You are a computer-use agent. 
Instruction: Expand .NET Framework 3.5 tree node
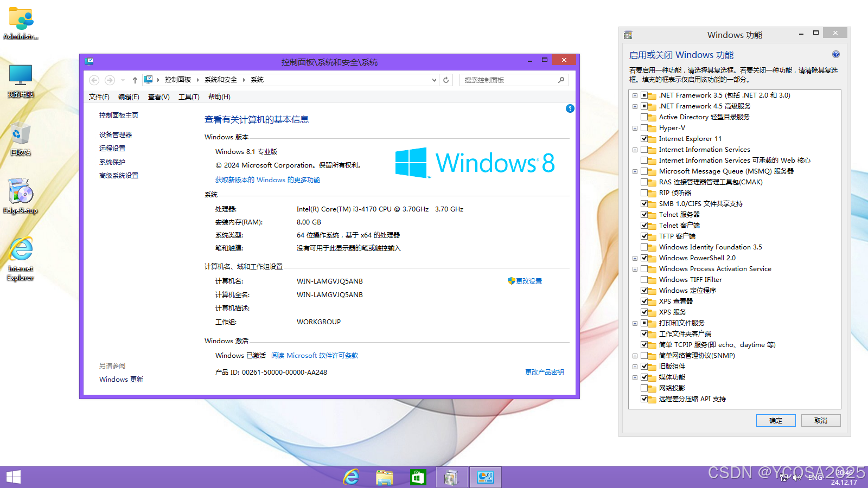[x=635, y=95]
